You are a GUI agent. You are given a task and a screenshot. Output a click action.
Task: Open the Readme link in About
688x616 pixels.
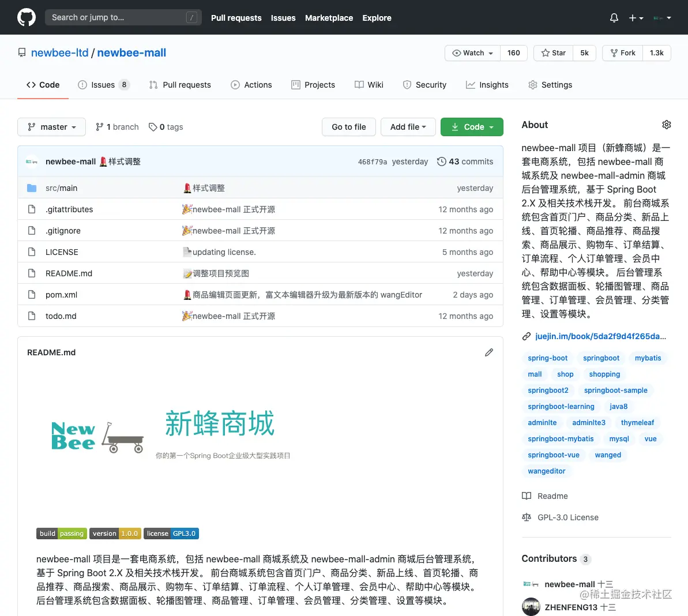(552, 496)
